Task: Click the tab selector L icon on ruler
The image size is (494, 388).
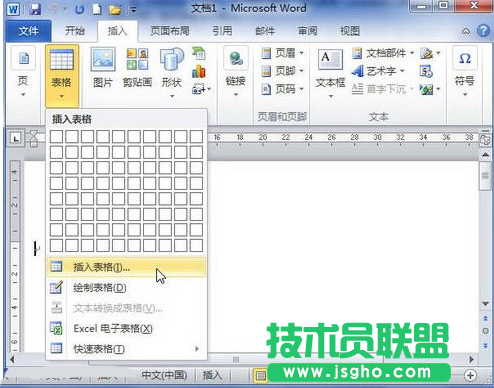Action: (x=16, y=138)
